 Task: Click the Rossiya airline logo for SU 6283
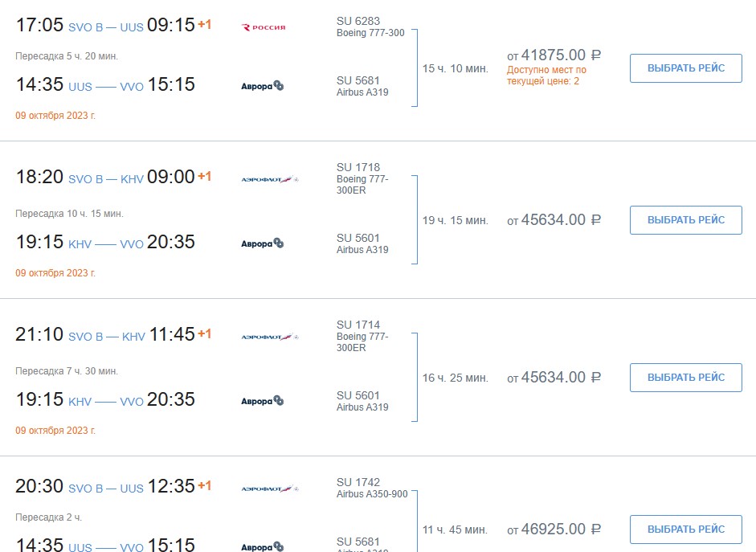click(x=264, y=27)
